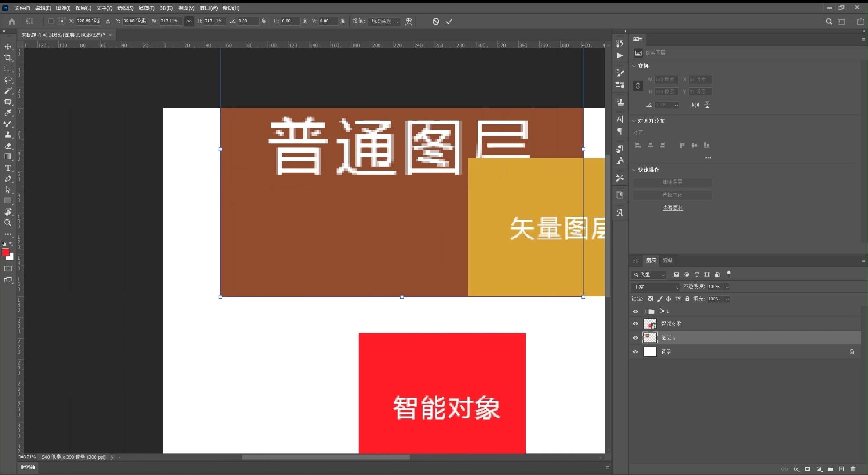Image resolution: width=868 pixels, height=475 pixels.
Task: Collapse the 快速操作 section
Action: (x=634, y=170)
